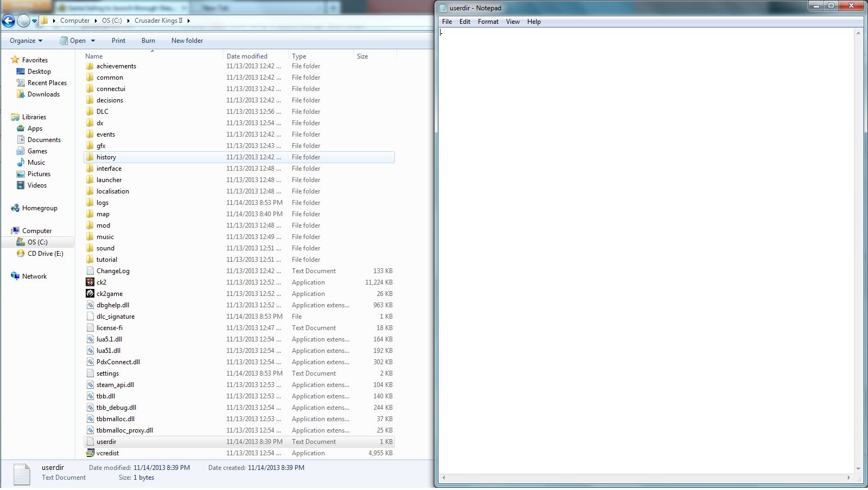This screenshot has width=868, height=490.
Task: Click the explorer Back arrow button
Action: (x=9, y=21)
